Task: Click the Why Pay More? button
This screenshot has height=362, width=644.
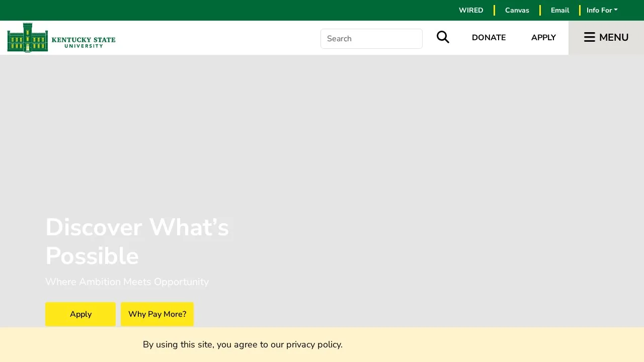Action: point(157,314)
